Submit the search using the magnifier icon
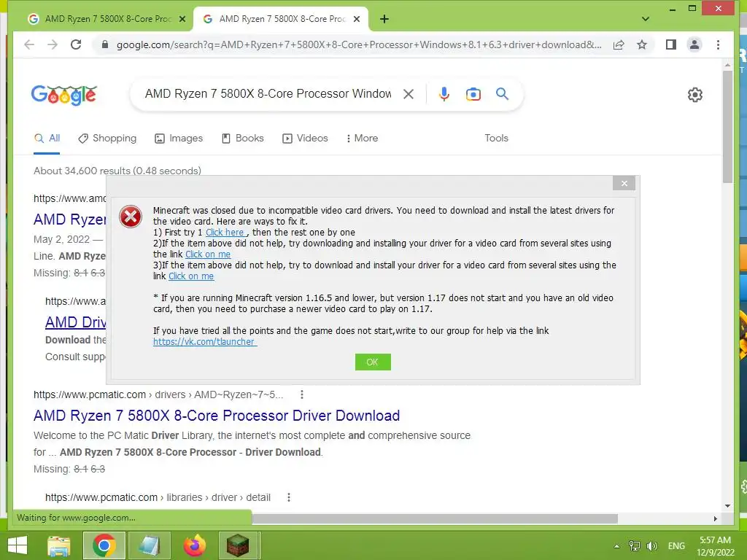747x560 pixels. pyautogui.click(x=502, y=94)
